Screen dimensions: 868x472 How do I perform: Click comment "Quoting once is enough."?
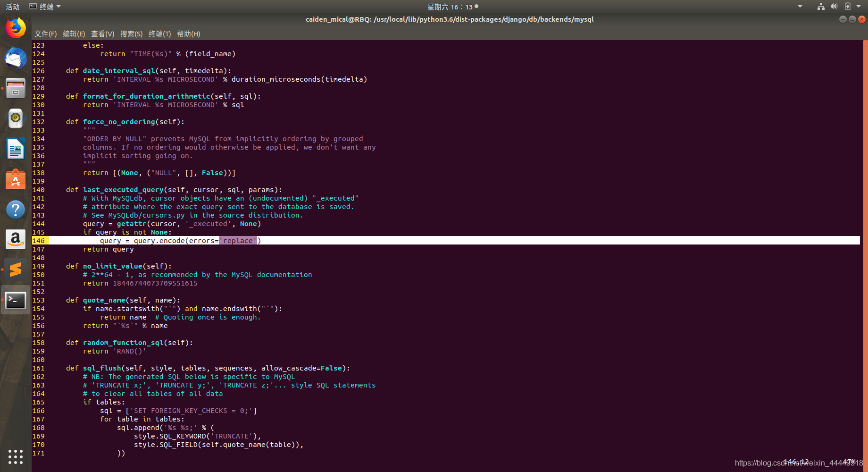[208, 317]
